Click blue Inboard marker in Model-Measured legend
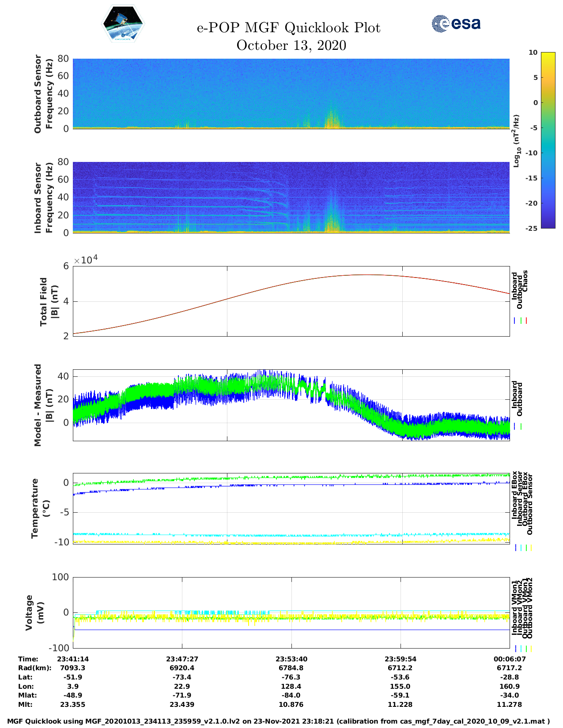Viewport: 563px width, 728px height. (514, 427)
